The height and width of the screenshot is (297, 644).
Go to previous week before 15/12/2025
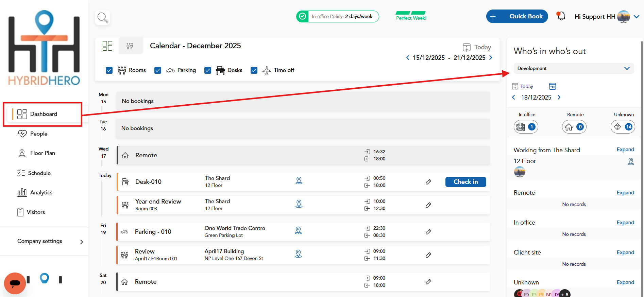[x=408, y=57]
